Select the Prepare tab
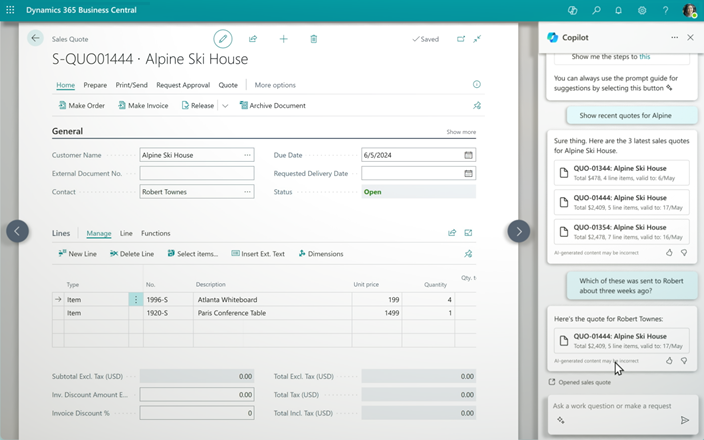Viewport: 704px width, 440px height. [x=95, y=85]
